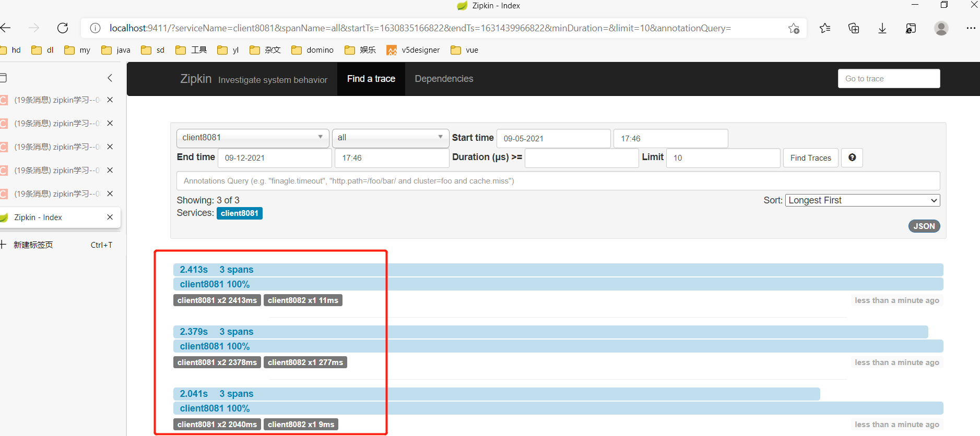
Task: Click the client8081 x2 2413ms badge
Action: (217, 300)
